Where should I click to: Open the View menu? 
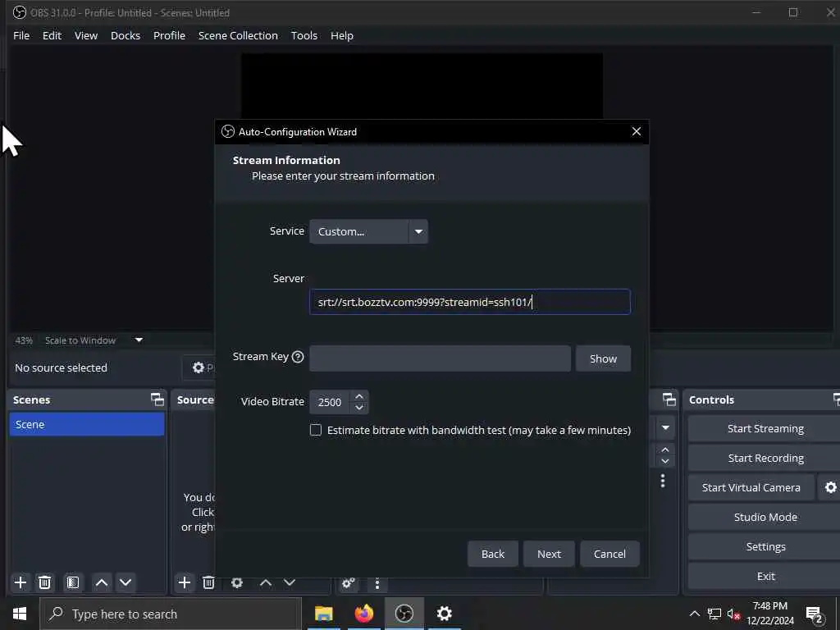(85, 35)
